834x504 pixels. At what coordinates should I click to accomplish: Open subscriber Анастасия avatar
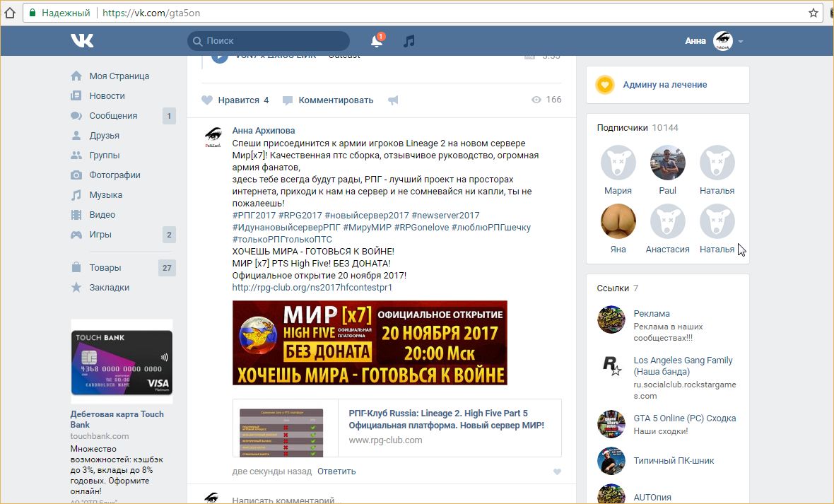tap(667, 221)
